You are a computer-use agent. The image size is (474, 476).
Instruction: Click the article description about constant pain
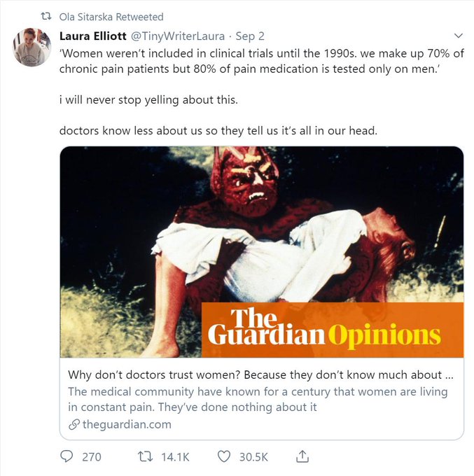(x=257, y=399)
